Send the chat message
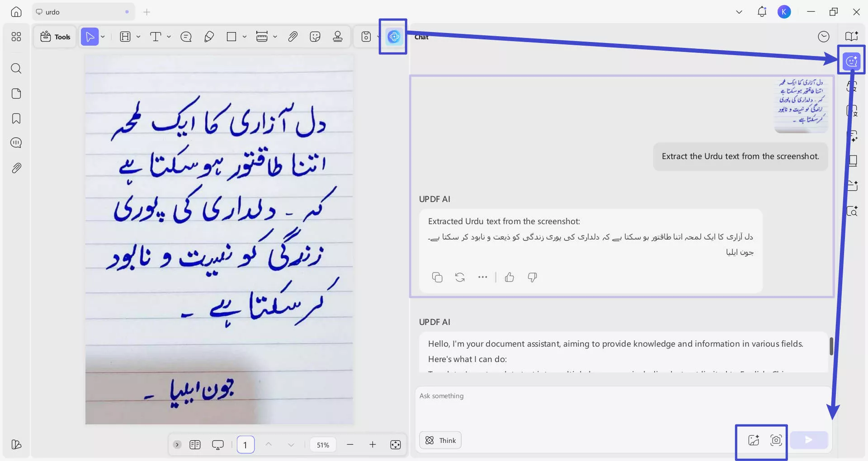 809,439
